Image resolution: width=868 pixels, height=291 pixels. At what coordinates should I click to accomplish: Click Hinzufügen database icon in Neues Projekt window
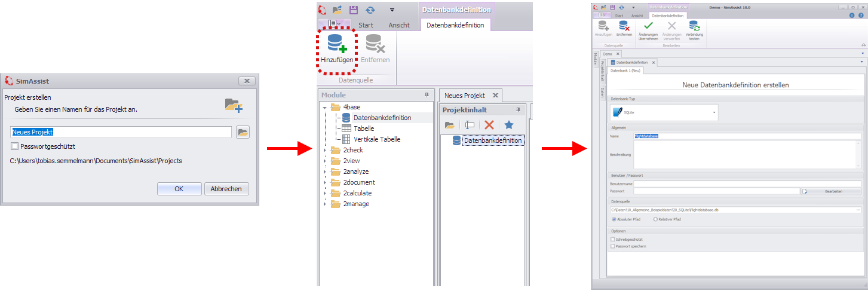click(336, 44)
